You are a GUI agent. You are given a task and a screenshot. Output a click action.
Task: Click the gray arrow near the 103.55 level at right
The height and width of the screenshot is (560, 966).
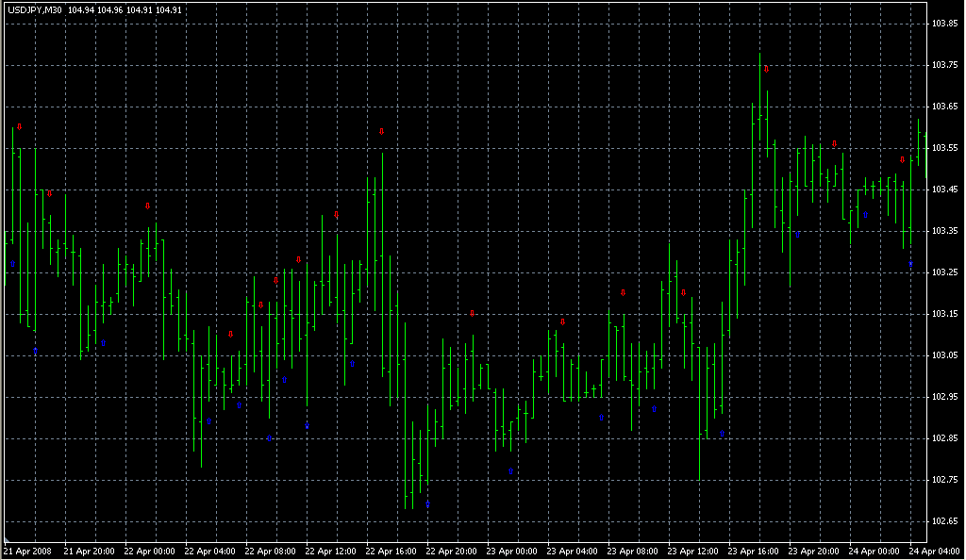point(834,144)
